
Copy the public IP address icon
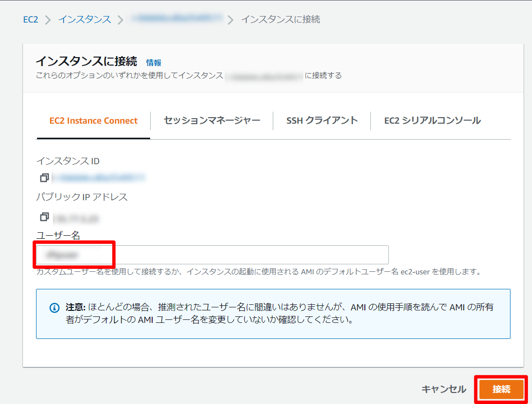45,217
